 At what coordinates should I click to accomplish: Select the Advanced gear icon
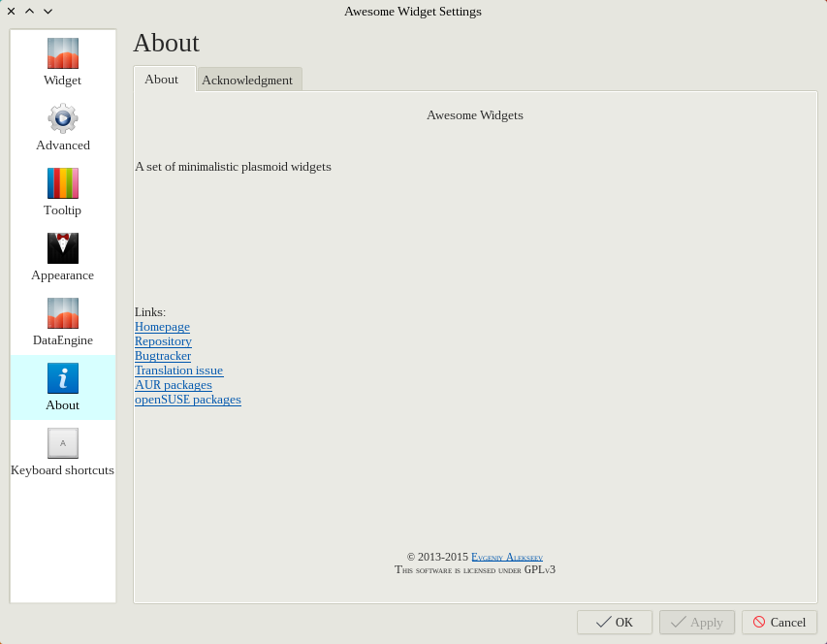pos(63,118)
